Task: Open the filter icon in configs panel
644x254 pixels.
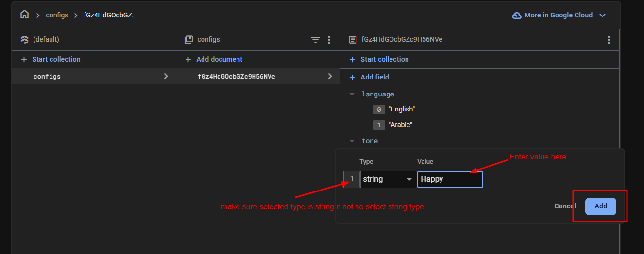Action: click(x=315, y=40)
